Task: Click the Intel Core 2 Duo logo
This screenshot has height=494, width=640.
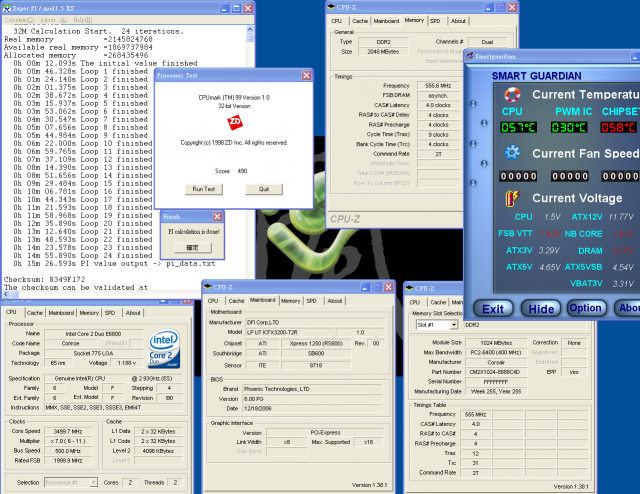Action: tap(164, 349)
